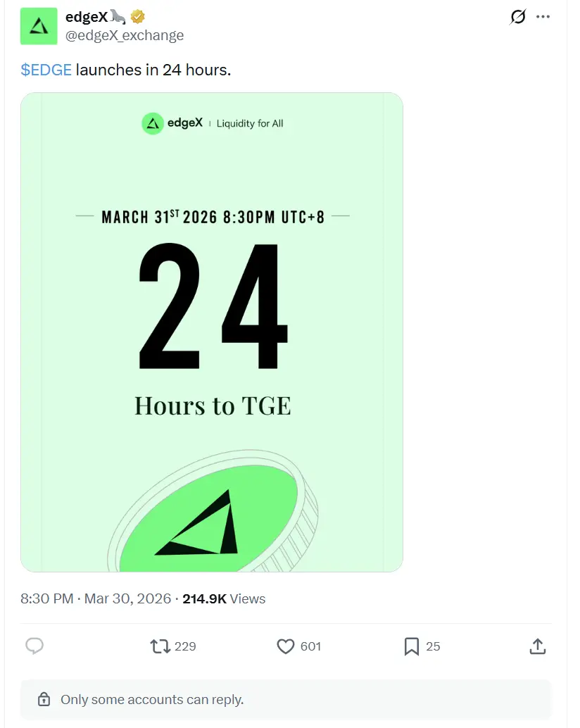Share the post via upload arrow icon
The image size is (580, 728).
[x=537, y=646]
